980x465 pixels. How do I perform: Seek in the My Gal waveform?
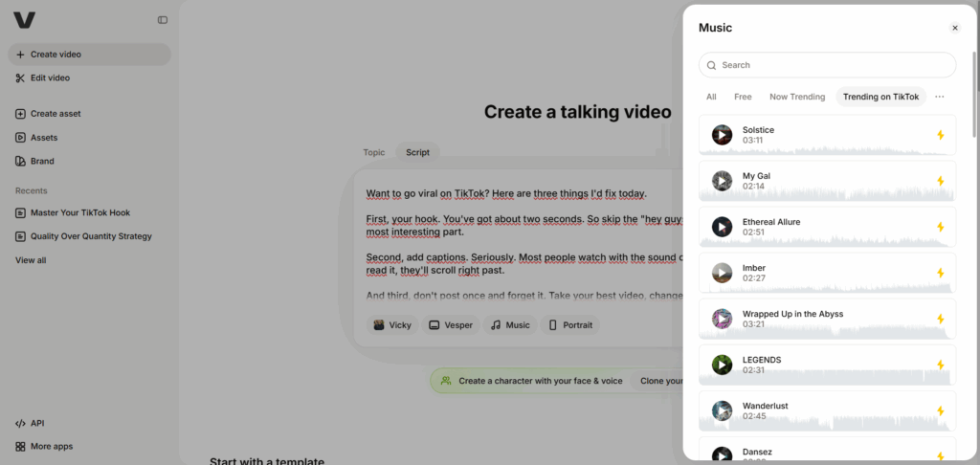[827, 194]
